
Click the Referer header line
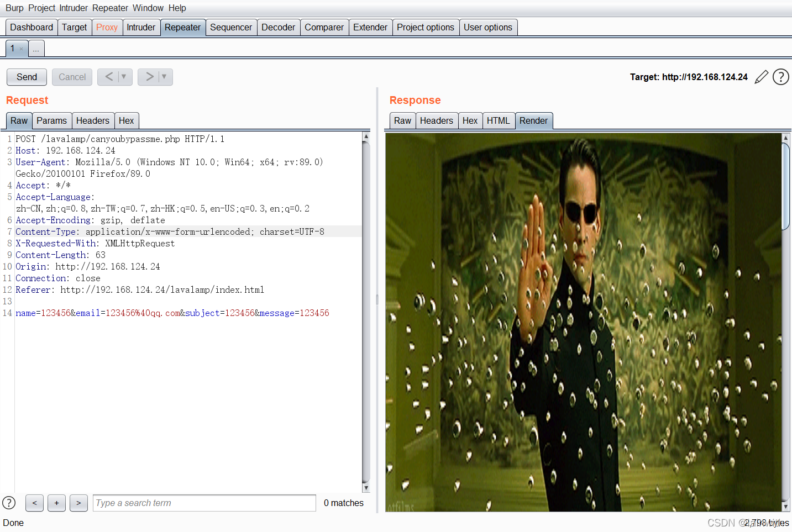click(140, 289)
